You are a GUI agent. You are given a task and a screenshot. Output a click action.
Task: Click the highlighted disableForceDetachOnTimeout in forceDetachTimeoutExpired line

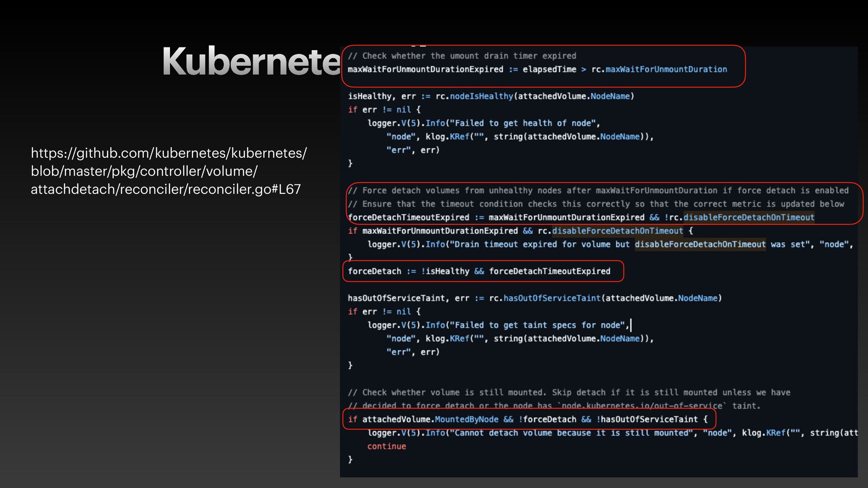(x=749, y=217)
